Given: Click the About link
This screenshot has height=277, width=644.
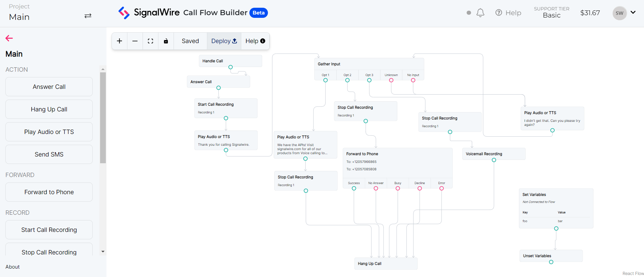Looking at the screenshot, I should (12, 267).
